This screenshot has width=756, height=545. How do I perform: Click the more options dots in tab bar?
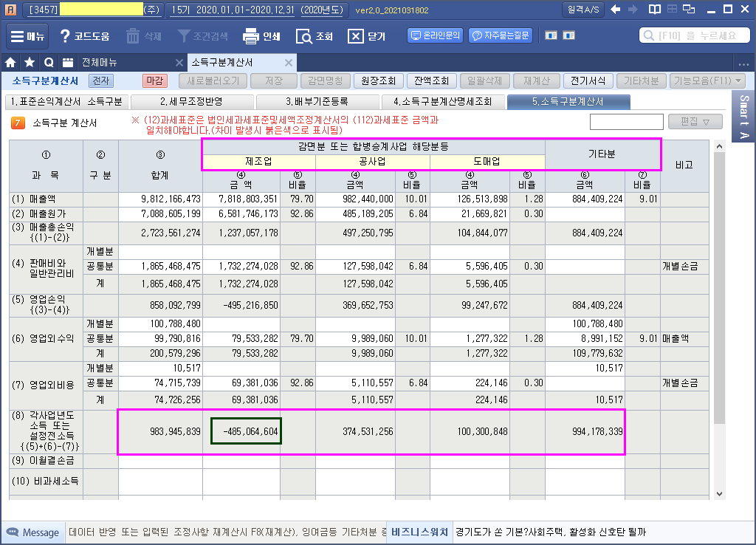(743, 64)
